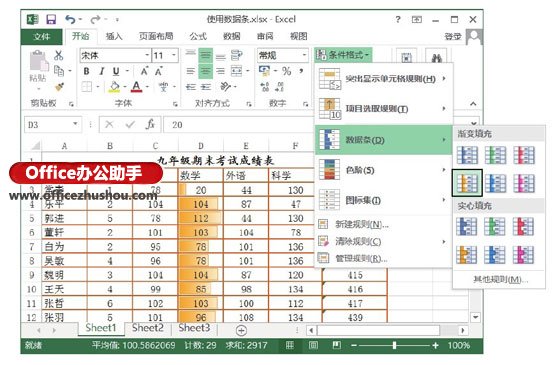Save the workbook using the floppy disk icon
Screen dimensions: 560x365
pyautogui.click(x=51, y=19)
